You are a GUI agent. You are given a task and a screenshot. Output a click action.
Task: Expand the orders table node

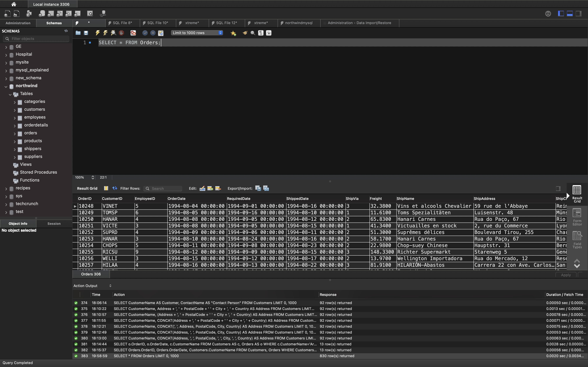pyautogui.click(x=15, y=134)
